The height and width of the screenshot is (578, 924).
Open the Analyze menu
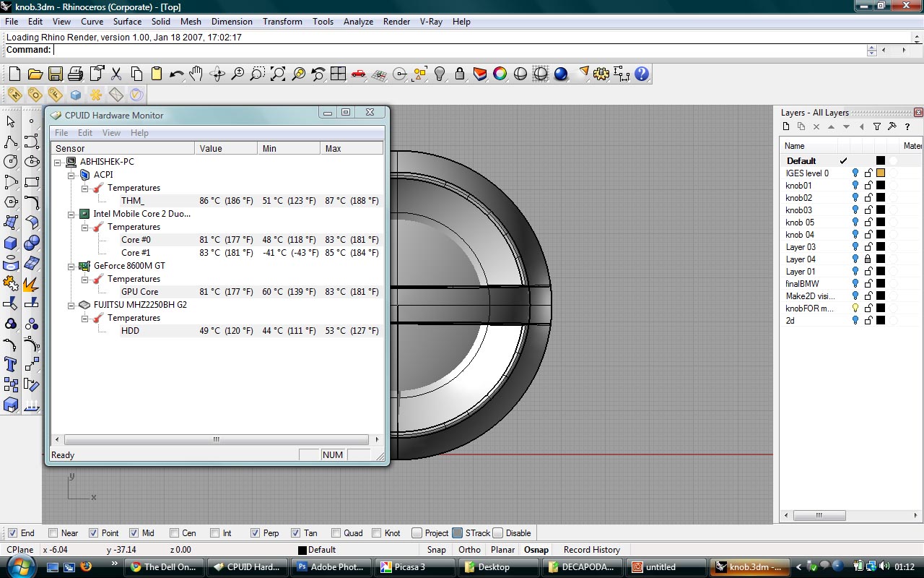click(358, 22)
